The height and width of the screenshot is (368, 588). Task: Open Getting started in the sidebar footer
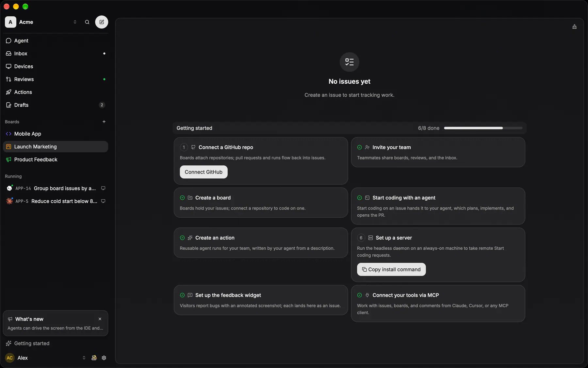click(x=56, y=343)
